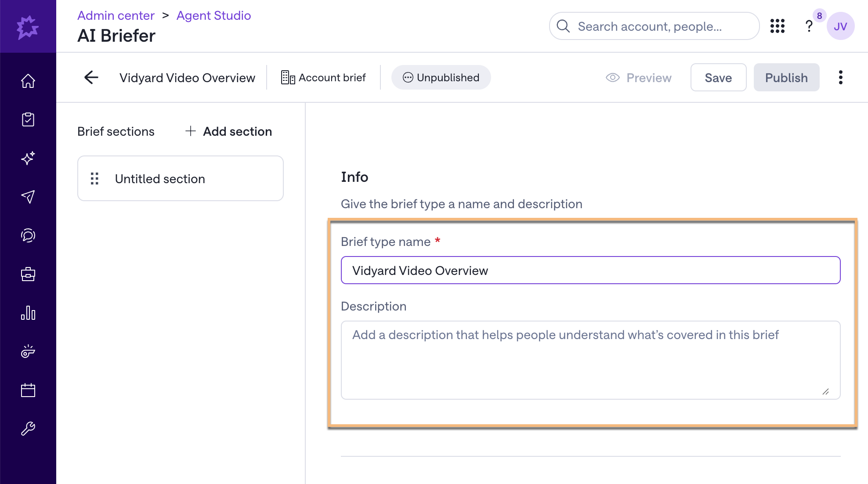
Task: Open the chat bubbles sidebar icon
Action: click(x=28, y=235)
